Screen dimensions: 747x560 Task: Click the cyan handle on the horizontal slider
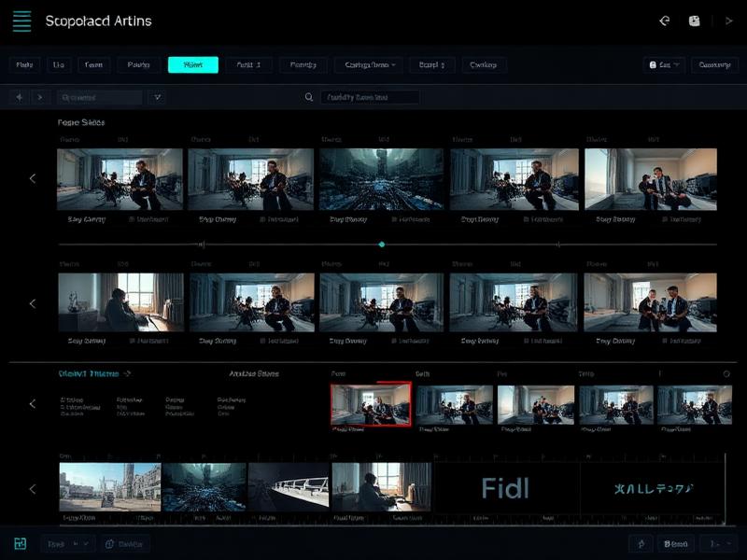[x=382, y=245]
